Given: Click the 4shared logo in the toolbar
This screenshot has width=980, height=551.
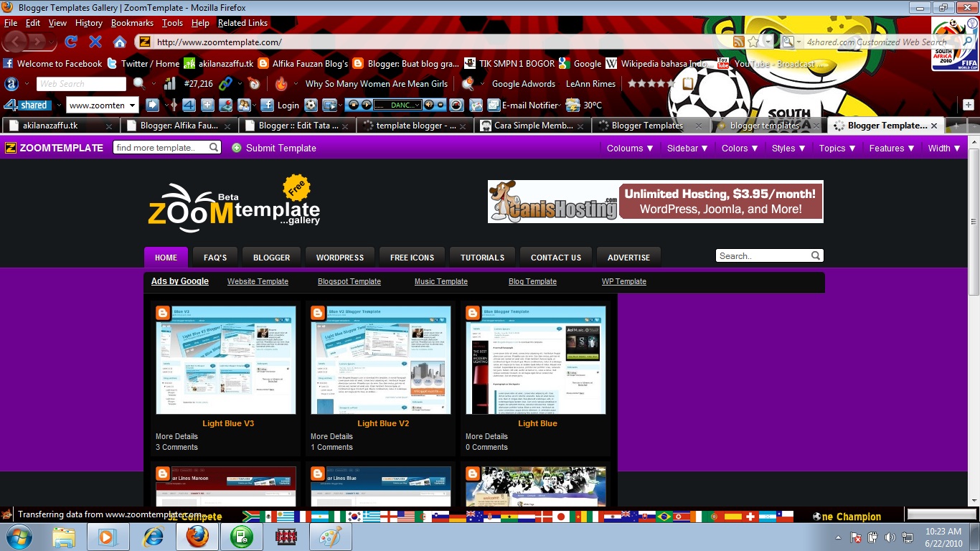Looking at the screenshot, I should 26,105.
